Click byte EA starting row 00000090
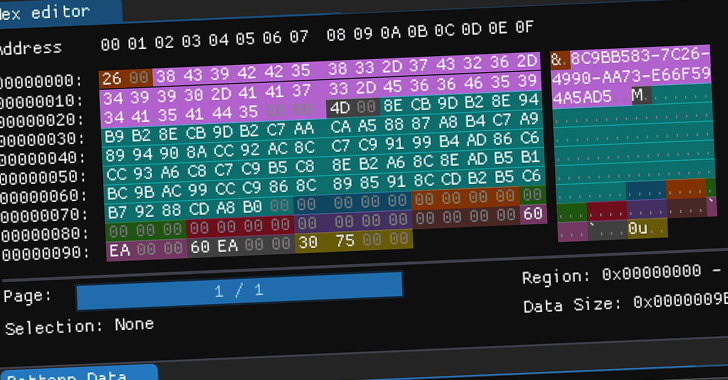Viewport: 728px width, 380px height. 119,251
